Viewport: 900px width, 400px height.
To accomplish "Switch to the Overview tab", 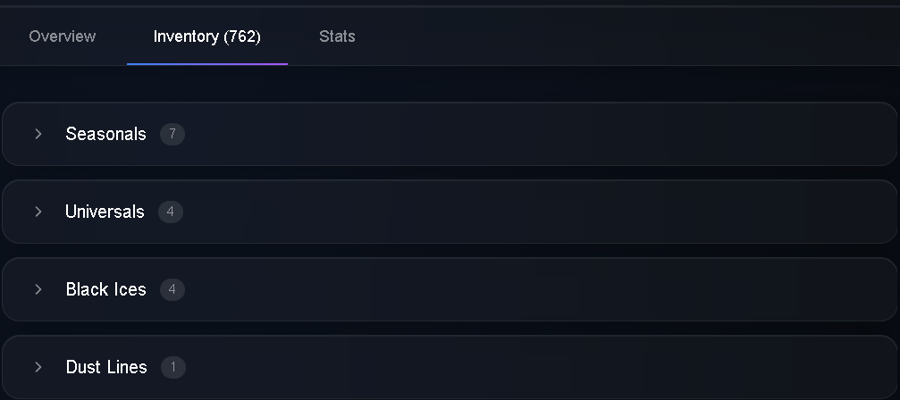I will pyautogui.click(x=62, y=36).
